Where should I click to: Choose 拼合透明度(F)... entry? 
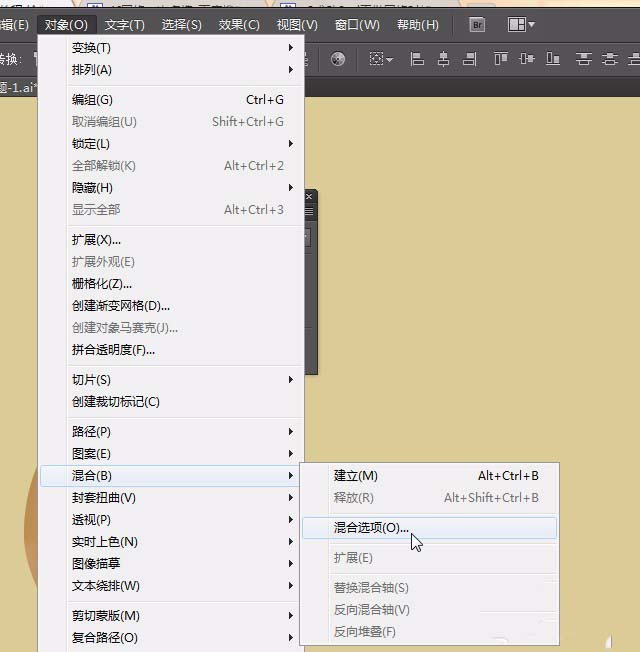pos(171,350)
